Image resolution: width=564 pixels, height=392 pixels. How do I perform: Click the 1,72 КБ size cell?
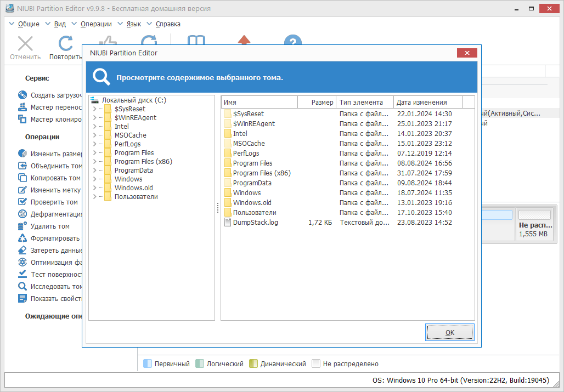click(x=320, y=223)
